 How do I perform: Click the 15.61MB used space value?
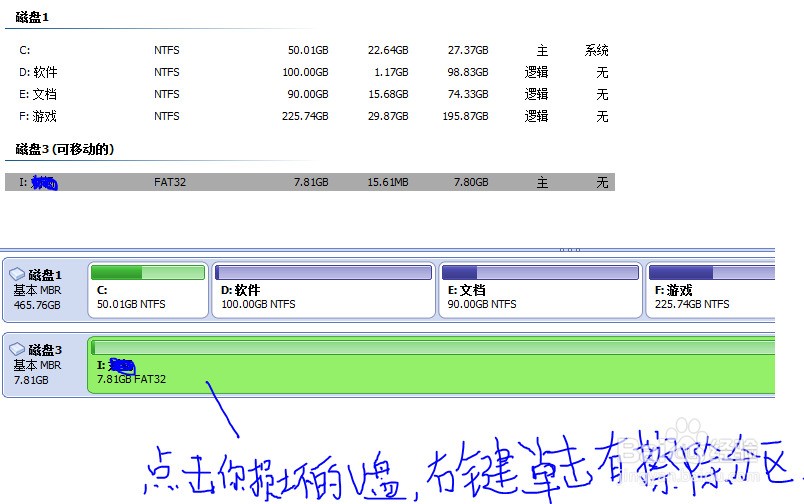point(388,182)
